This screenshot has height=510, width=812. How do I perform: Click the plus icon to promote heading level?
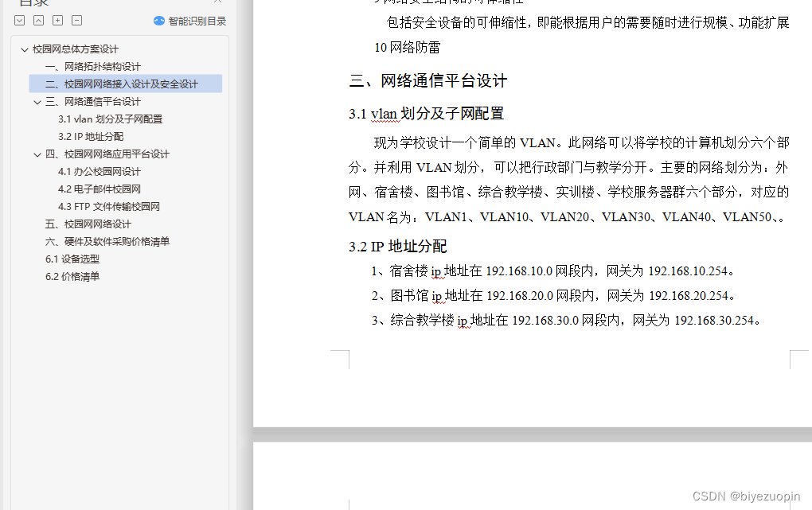point(58,21)
